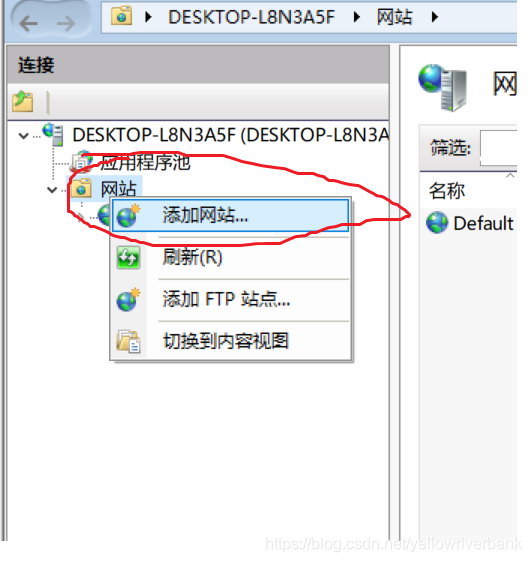
Task: Choose 切换到内容视图 menu entry
Action: (230, 341)
